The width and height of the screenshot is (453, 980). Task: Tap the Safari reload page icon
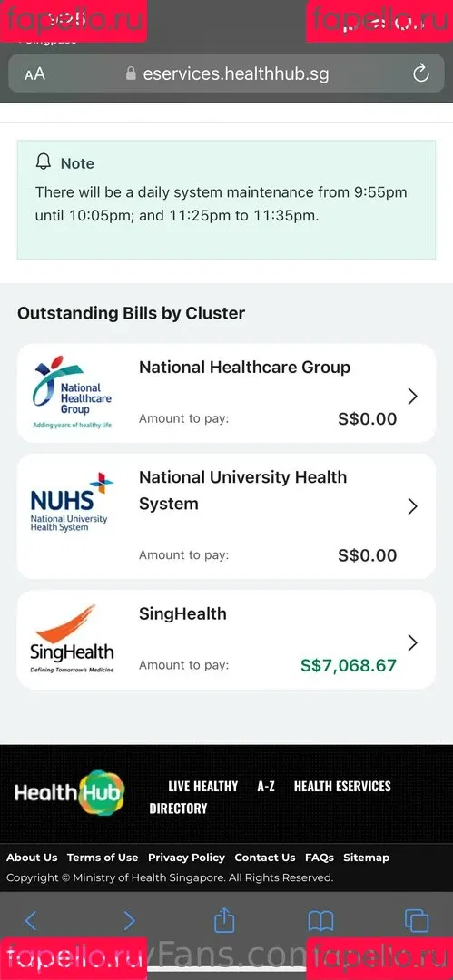coord(421,73)
